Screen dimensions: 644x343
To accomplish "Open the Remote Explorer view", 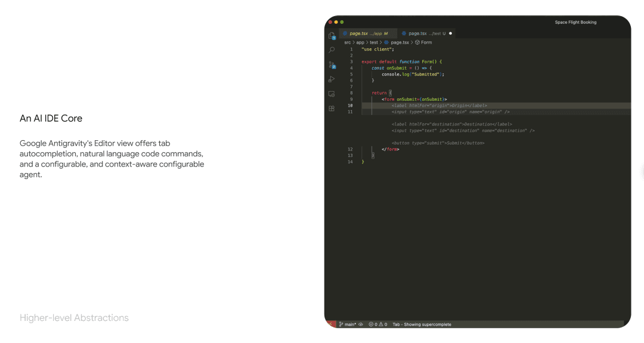I will click(332, 94).
